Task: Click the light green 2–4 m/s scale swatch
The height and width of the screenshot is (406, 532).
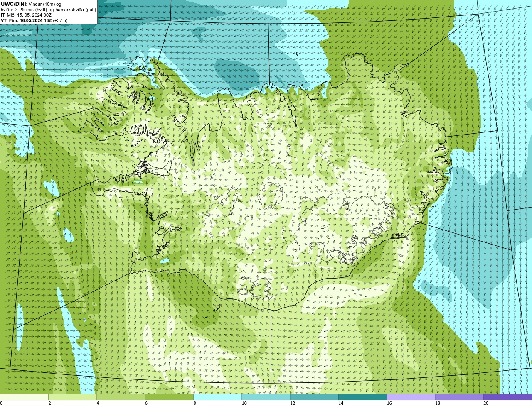Action: click(x=72, y=397)
